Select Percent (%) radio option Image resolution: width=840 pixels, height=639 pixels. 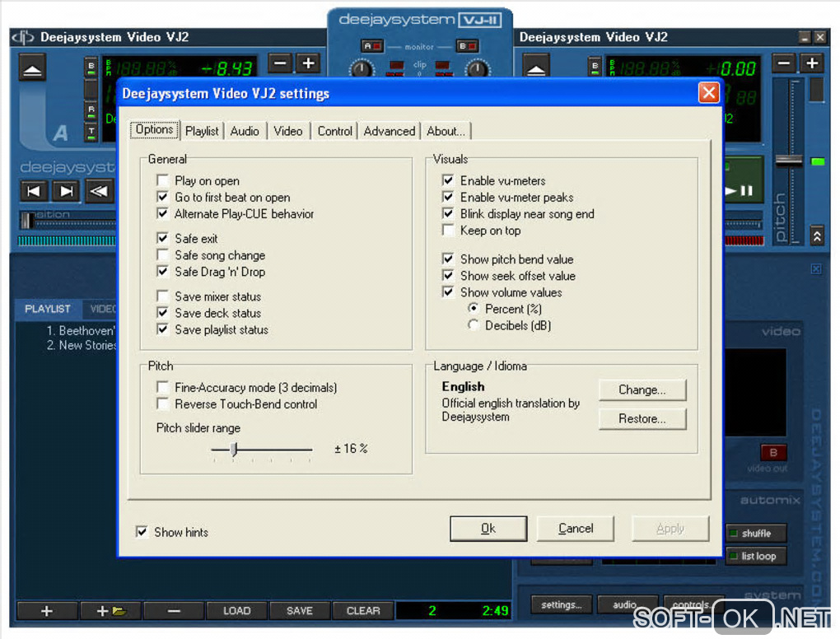pos(473,309)
